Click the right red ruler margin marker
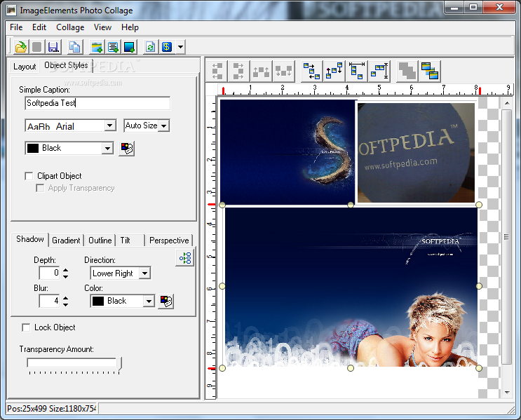The width and height of the screenshot is (521, 420). click(x=480, y=90)
